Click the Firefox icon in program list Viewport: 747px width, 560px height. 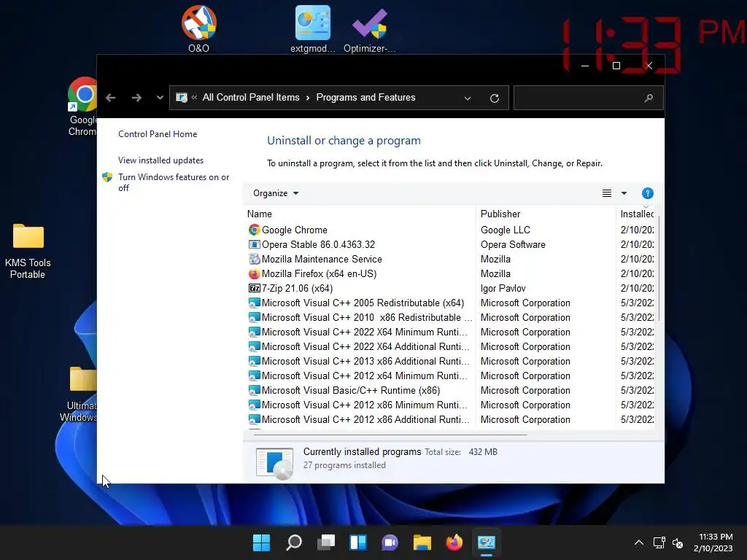tap(254, 274)
